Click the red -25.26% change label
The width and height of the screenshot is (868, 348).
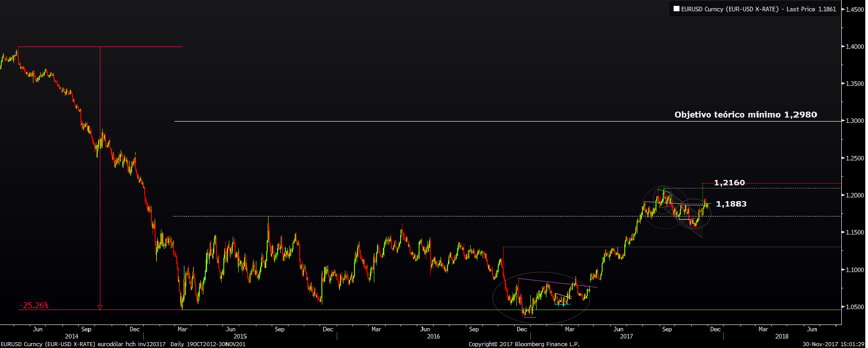(x=34, y=306)
